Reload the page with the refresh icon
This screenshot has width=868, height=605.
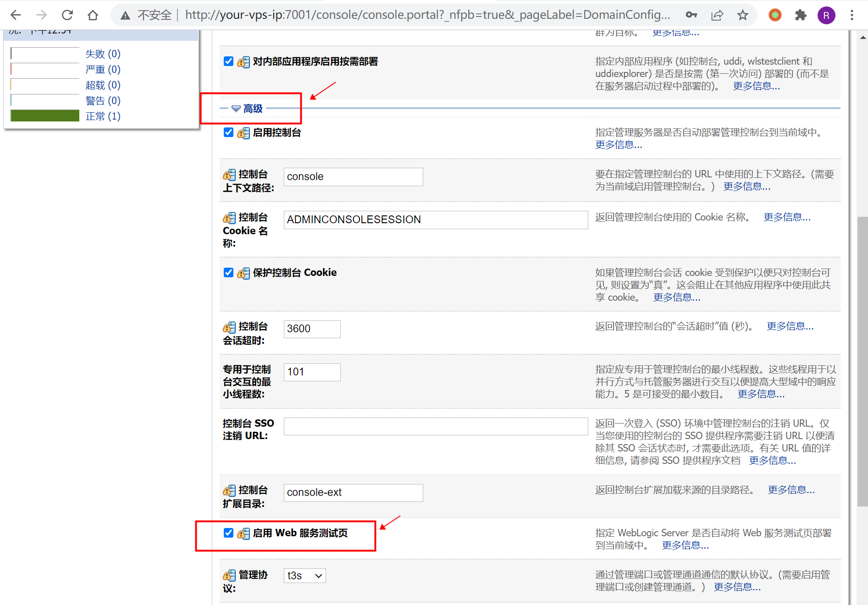click(x=67, y=15)
